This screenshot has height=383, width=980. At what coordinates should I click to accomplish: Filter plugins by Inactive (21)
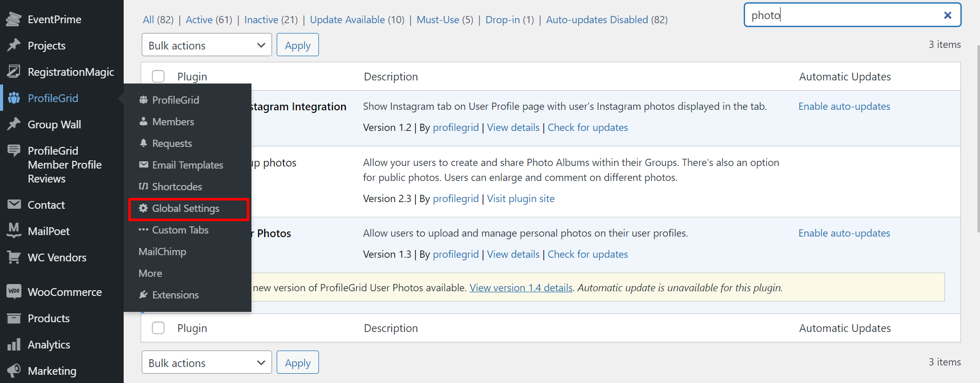271,20
